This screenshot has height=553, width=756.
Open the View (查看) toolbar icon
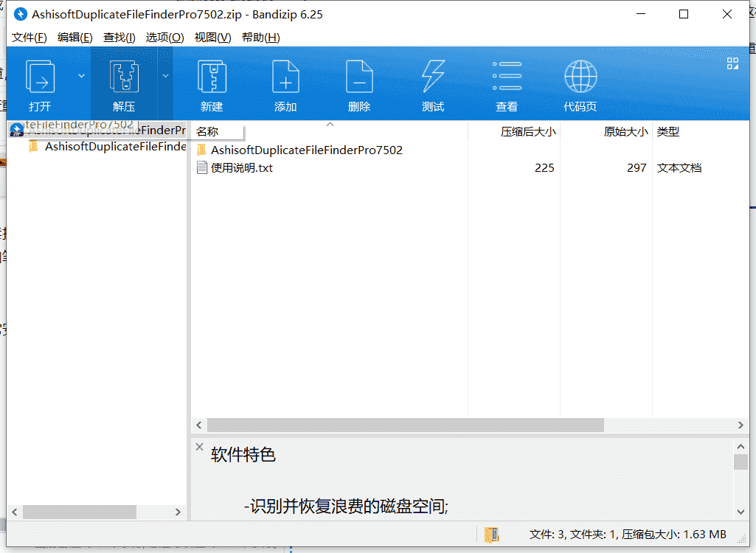(507, 77)
